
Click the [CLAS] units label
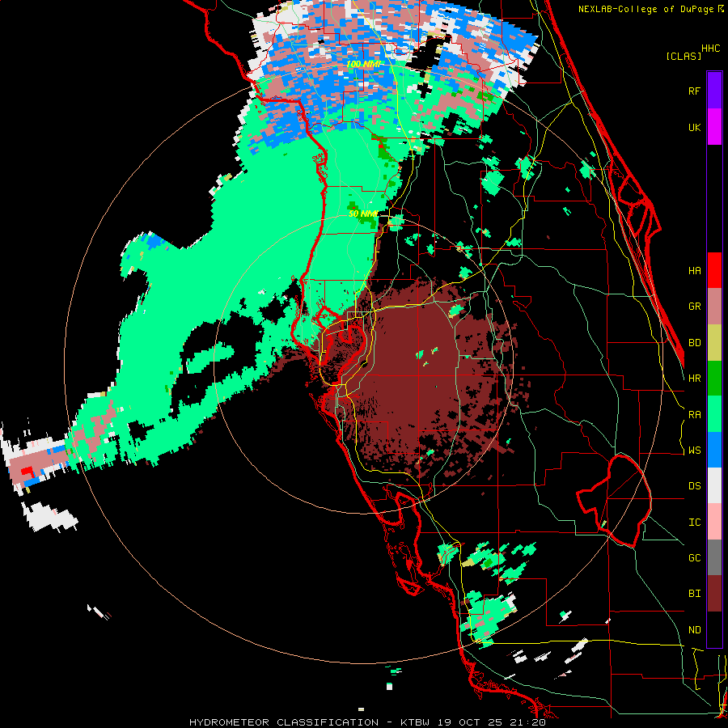[684, 56]
